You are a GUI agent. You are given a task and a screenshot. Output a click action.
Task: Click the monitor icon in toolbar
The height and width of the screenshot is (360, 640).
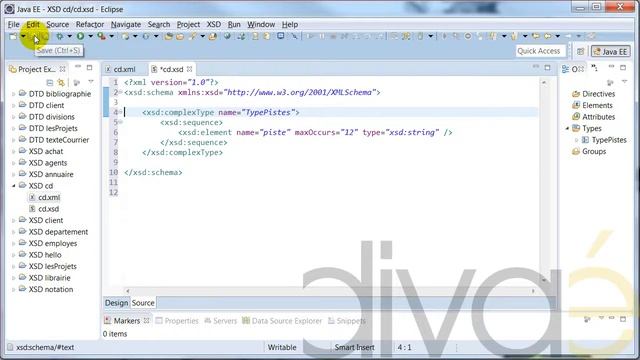tap(281, 36)
